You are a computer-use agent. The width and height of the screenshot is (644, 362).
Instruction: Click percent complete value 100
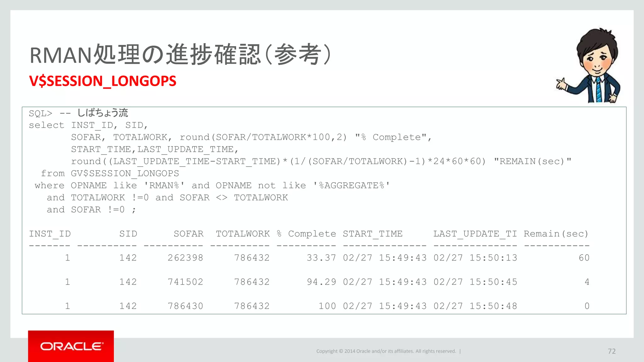coord(327,306)
